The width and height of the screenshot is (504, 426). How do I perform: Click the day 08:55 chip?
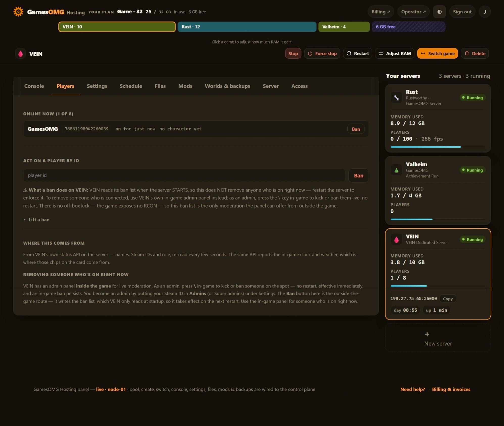405,310
